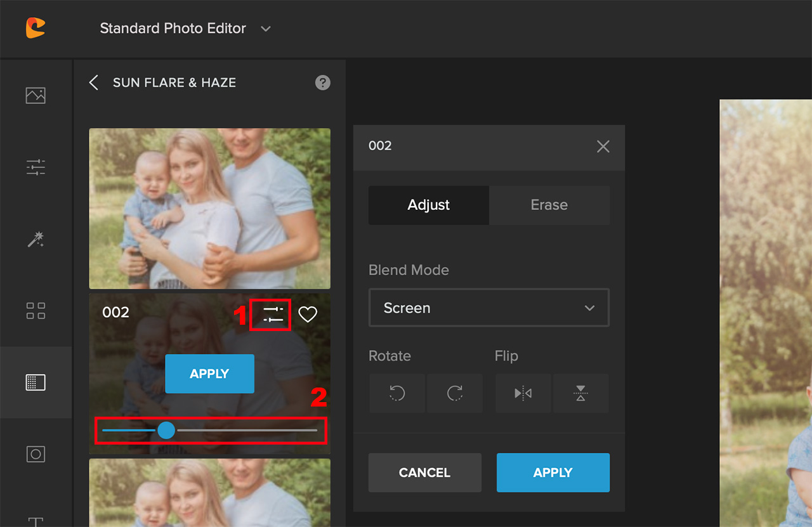Open settings sliders icon for effect 002

click(273, 314)
